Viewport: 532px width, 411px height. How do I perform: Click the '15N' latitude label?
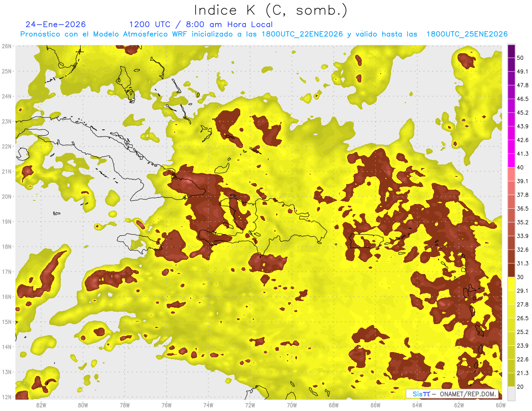7,322
